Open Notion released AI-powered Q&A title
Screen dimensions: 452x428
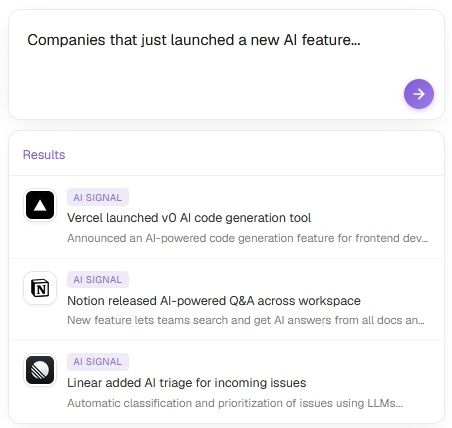[214, 301]
